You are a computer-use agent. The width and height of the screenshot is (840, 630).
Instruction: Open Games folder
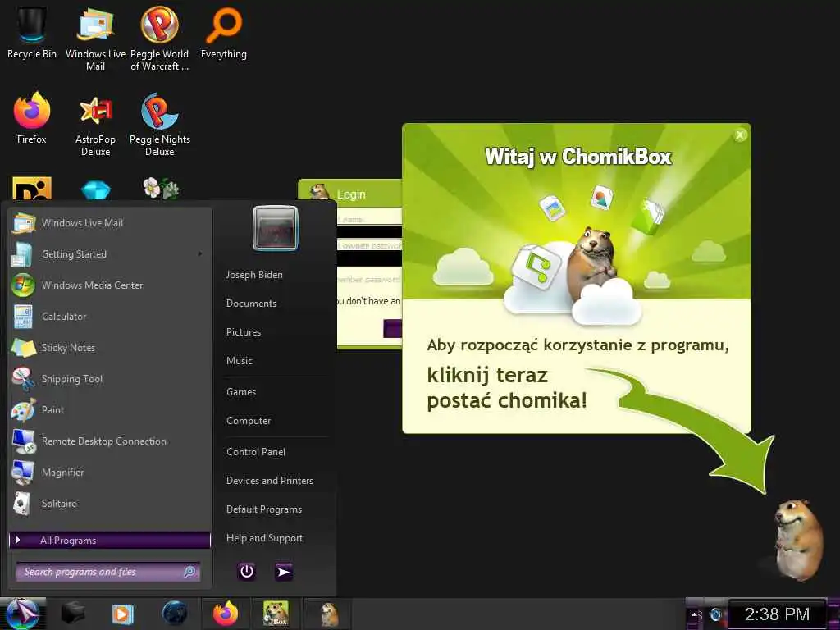pyautogui.click(x=241, y=391)
